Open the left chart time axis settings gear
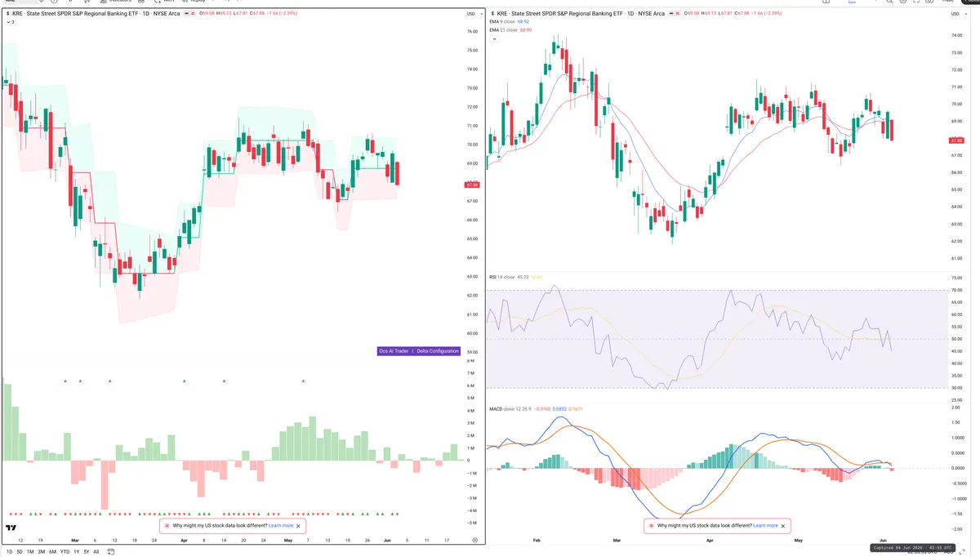 (x=475, y=541)
